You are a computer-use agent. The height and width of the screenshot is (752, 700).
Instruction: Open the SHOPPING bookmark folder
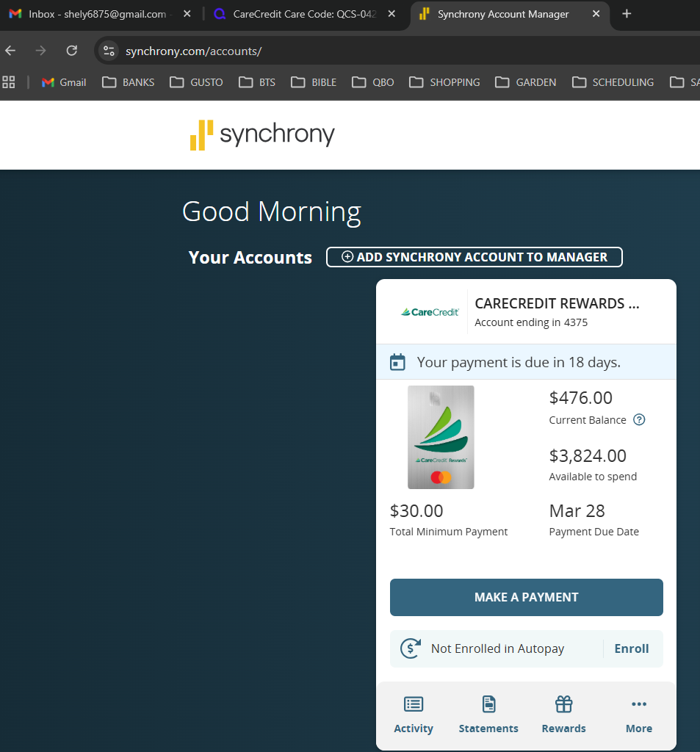(x=445, y=82)
